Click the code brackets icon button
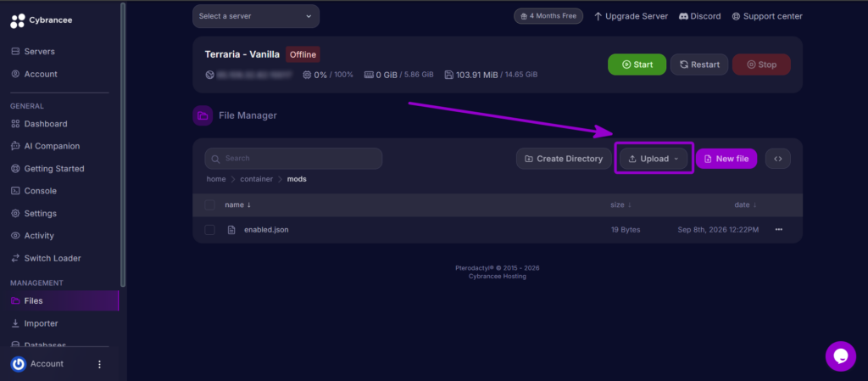The image size is (868, 381). click(778, 159)
